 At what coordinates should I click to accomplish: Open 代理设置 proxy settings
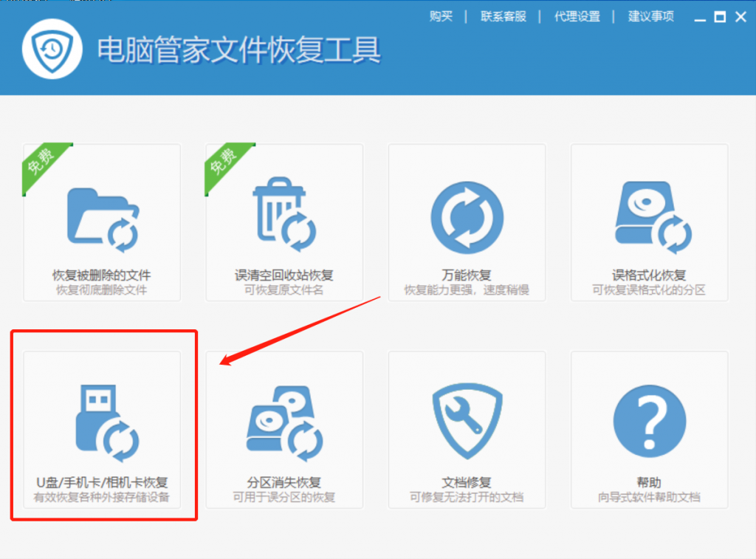point(577,17)
